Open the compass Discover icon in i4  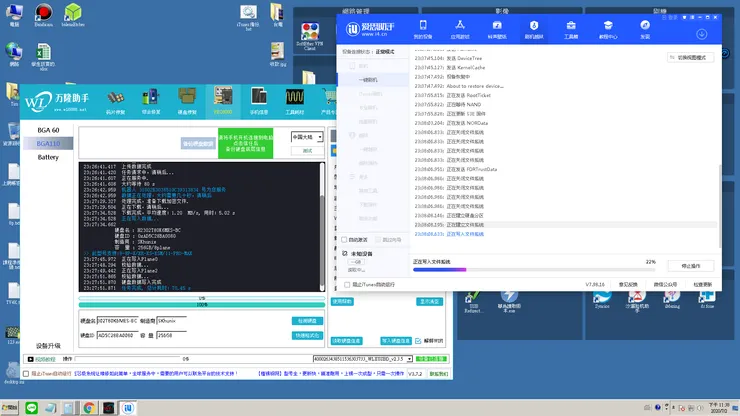(645, 29)
